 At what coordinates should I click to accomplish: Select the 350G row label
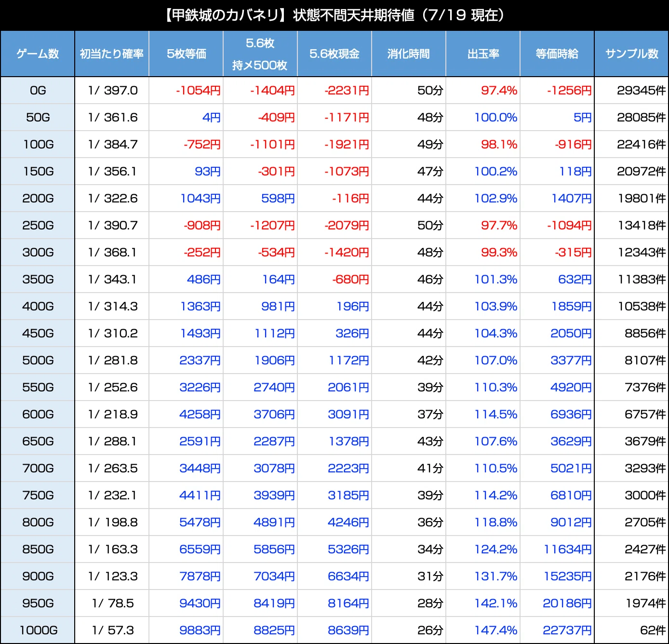pyautogui.click(x=38, y=279)
